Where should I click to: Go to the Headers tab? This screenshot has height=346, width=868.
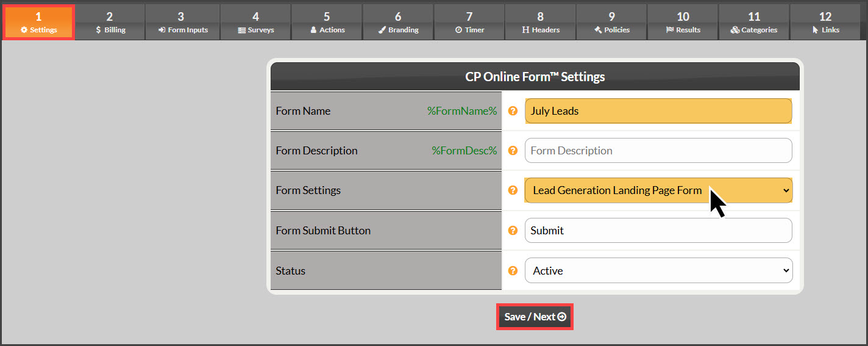(540, 23)
